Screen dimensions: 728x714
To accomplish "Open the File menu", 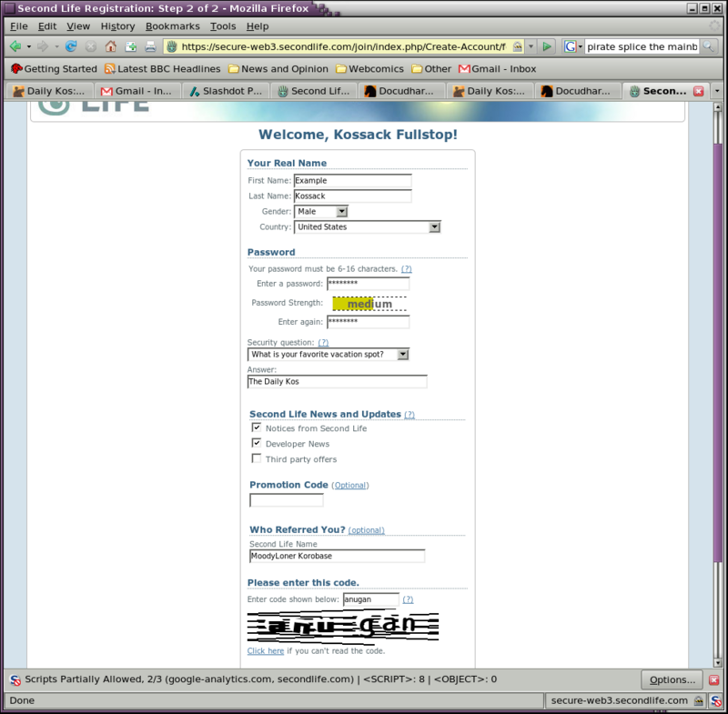I will [x=19, y=26].
